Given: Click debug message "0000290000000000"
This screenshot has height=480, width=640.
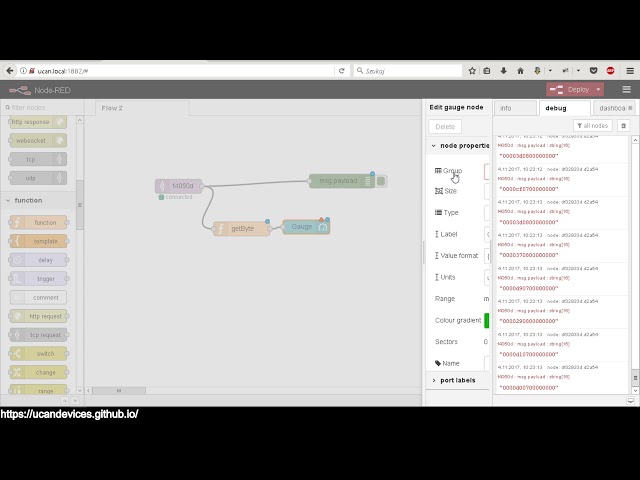Looking at the screenshot, I should click(529, 321).
